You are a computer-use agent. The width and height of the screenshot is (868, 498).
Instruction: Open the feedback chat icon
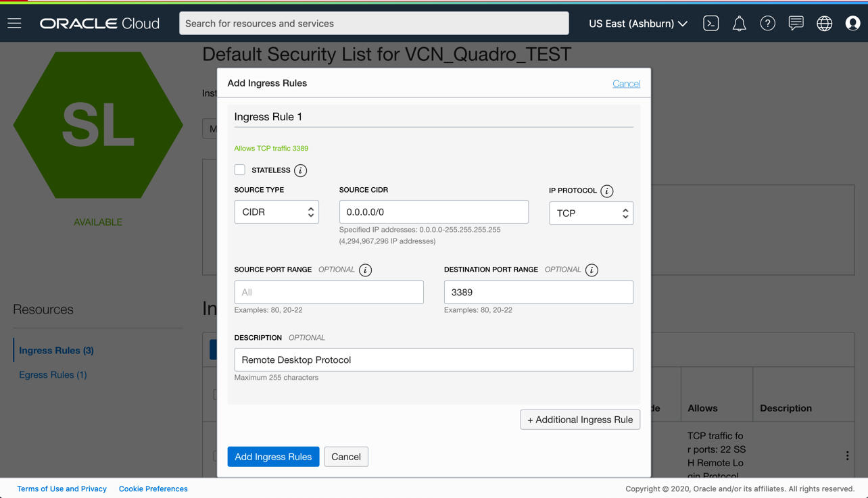coord(796,23)
